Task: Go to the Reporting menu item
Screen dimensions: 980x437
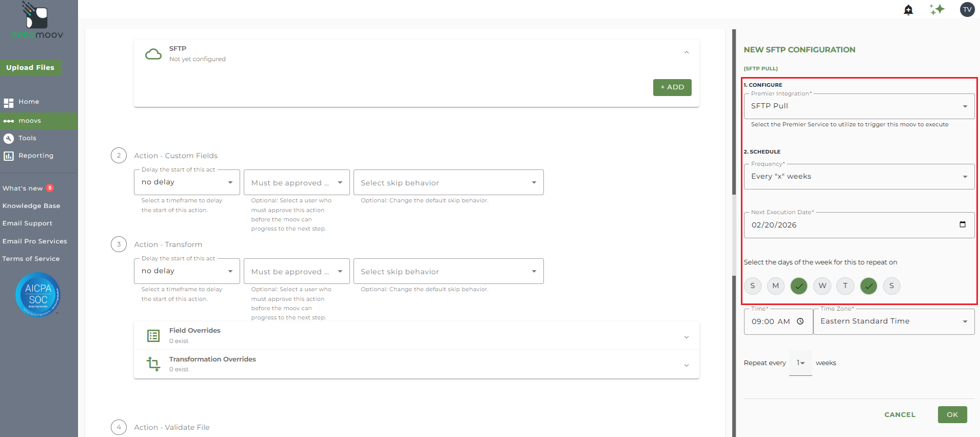Action: [x=36, y=156]
